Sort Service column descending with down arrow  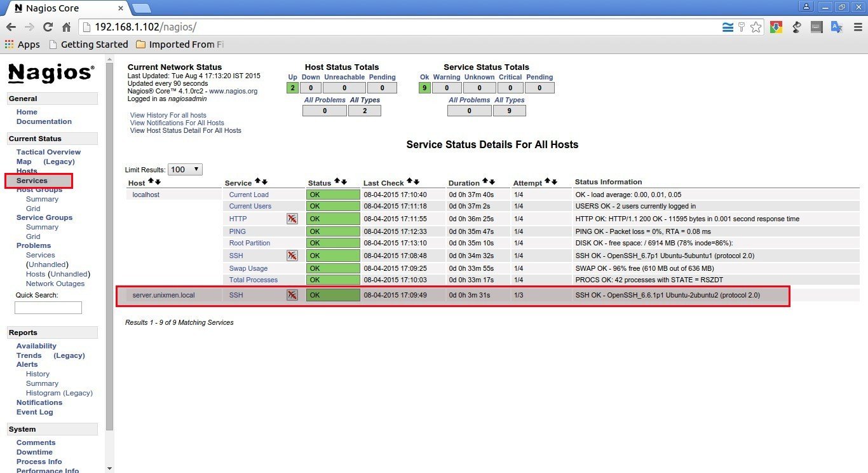(264, 182)
